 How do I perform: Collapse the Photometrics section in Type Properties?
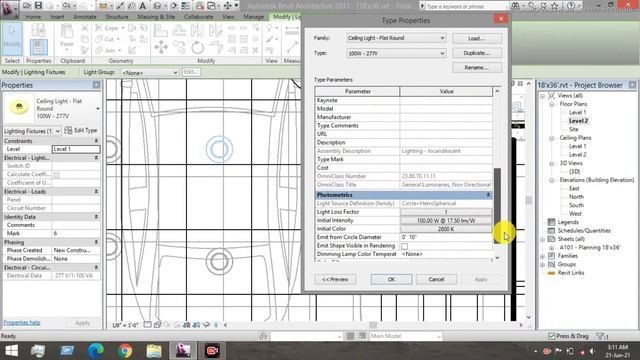(488, 195)
